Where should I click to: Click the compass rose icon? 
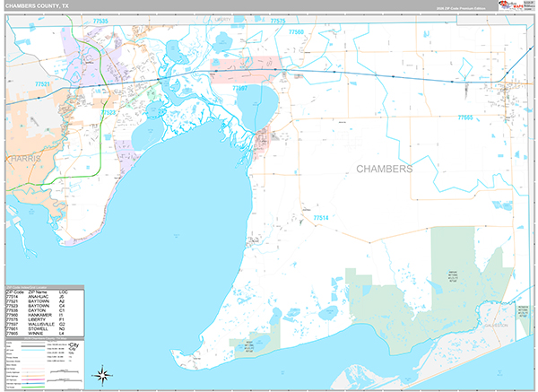coord(103,375)
